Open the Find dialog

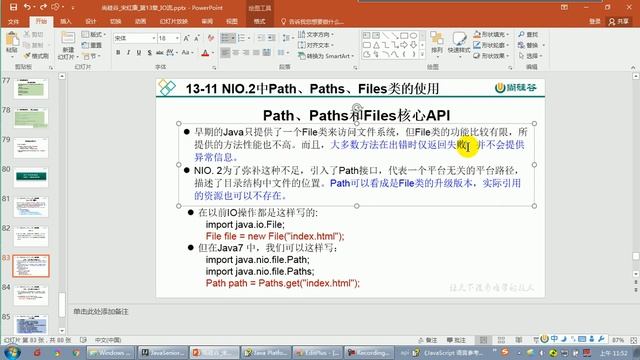click(529, 34)
